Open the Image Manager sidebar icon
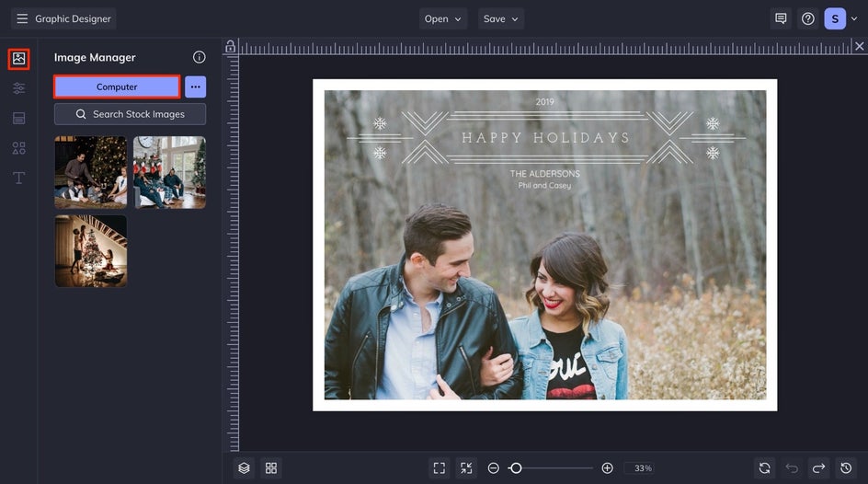This screenshot has width=868, height=484. tap(18, 59)
